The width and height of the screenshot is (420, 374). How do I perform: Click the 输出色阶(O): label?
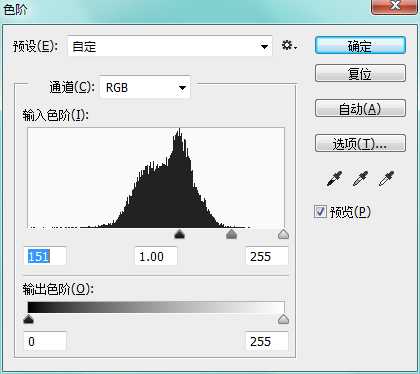tap(58, 289)
